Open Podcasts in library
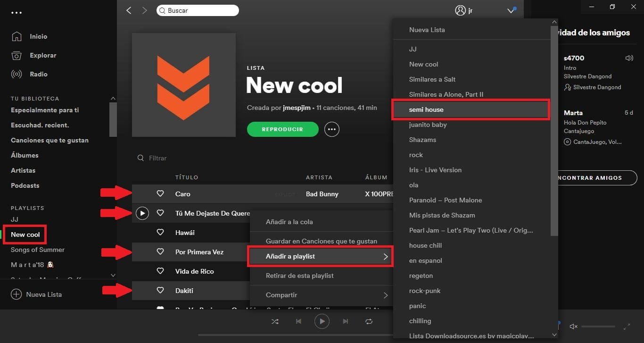Image resolution: width=644 pixels, height=343 pixels. click(25, 185)
